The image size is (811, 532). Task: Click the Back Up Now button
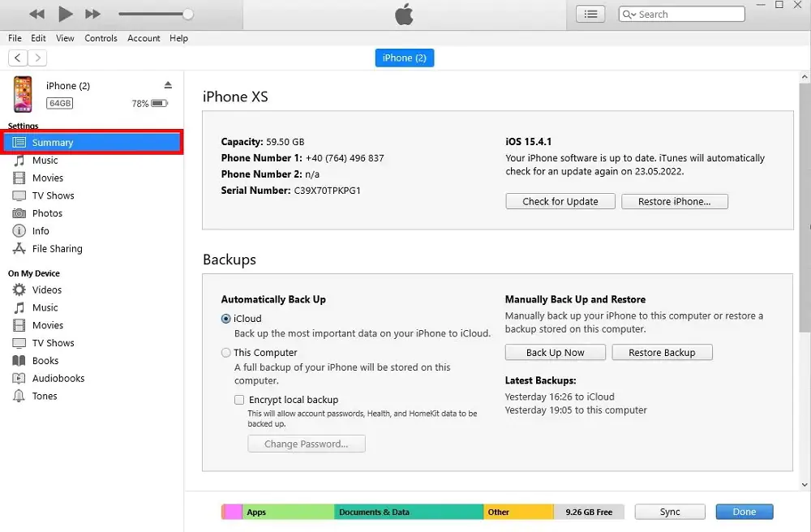(555, 353)
